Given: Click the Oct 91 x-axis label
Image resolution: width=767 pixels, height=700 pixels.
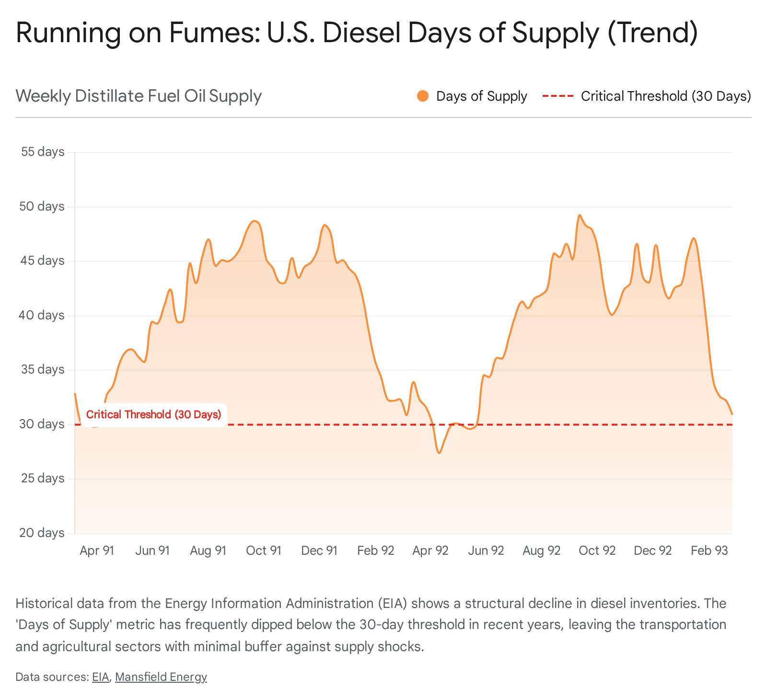Looking at the screenshot, I should tap(263, 550).
